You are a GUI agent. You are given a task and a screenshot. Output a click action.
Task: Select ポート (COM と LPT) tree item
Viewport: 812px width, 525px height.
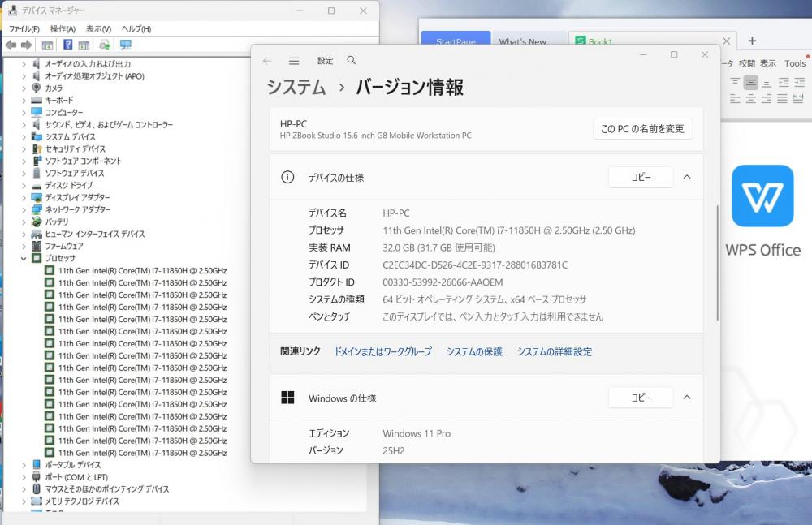(76, 477)
